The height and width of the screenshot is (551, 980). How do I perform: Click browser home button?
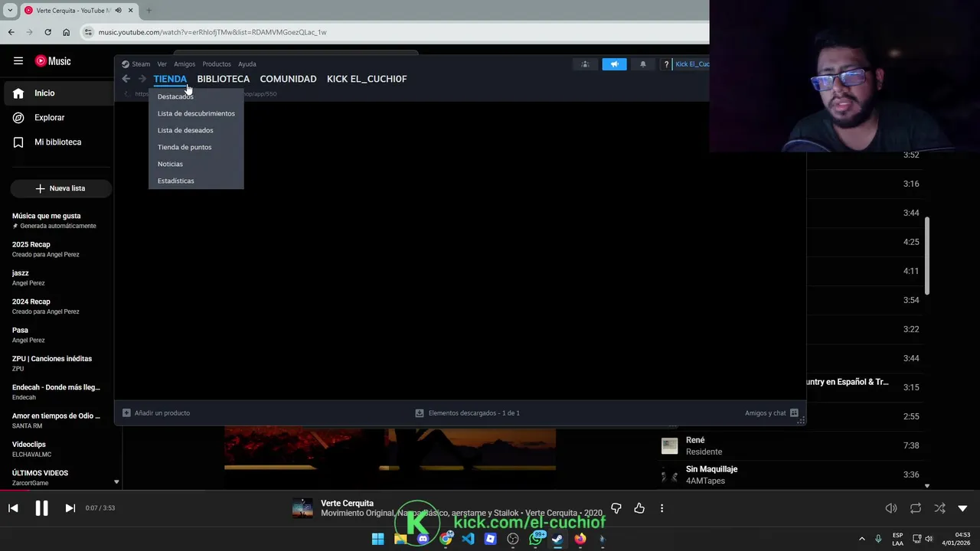(66, 32)
